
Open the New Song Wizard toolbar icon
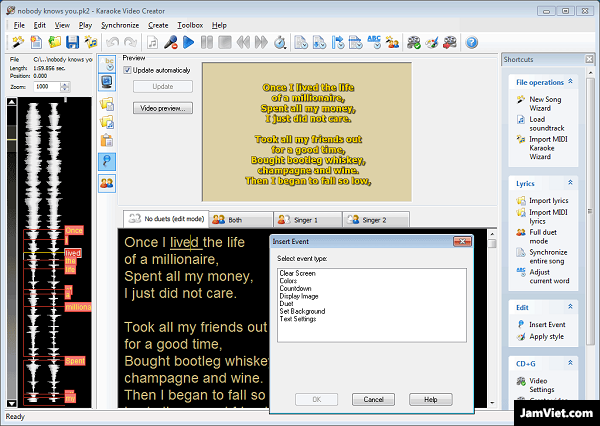coord(18,42)
